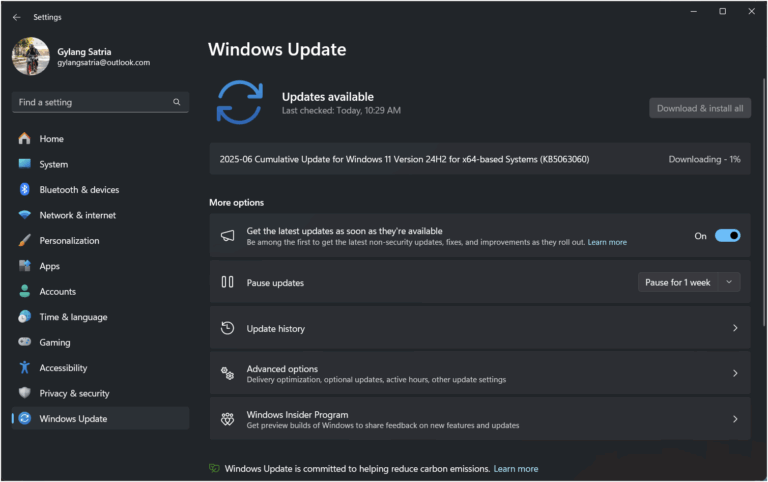This screenshot has width=768, height=482.
Task: Click the Time & language label
Action: click(x=73, y=317)
